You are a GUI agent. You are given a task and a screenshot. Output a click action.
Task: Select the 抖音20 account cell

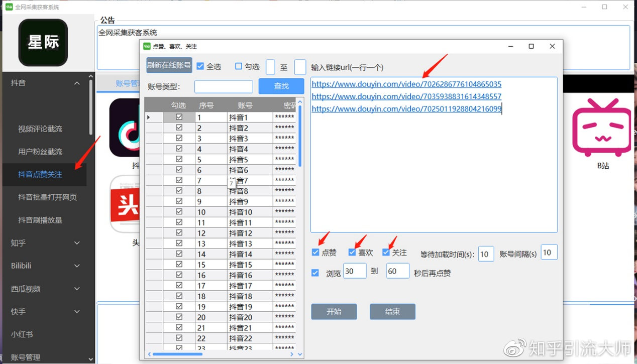(250, 317)
